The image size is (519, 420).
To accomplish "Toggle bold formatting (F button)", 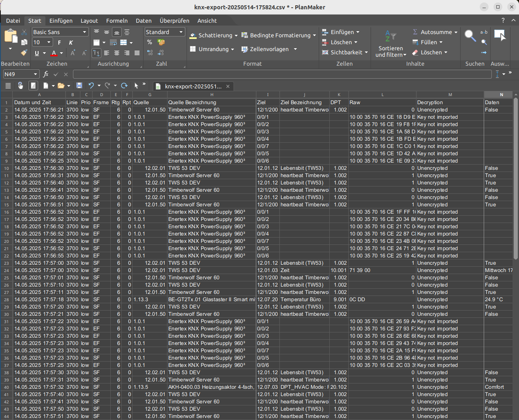I will tap(60, 43).
